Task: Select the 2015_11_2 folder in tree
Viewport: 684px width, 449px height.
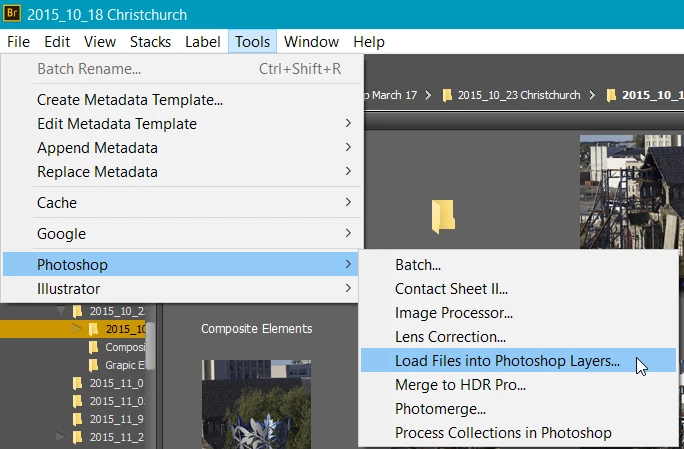Action: click(109, 437)
